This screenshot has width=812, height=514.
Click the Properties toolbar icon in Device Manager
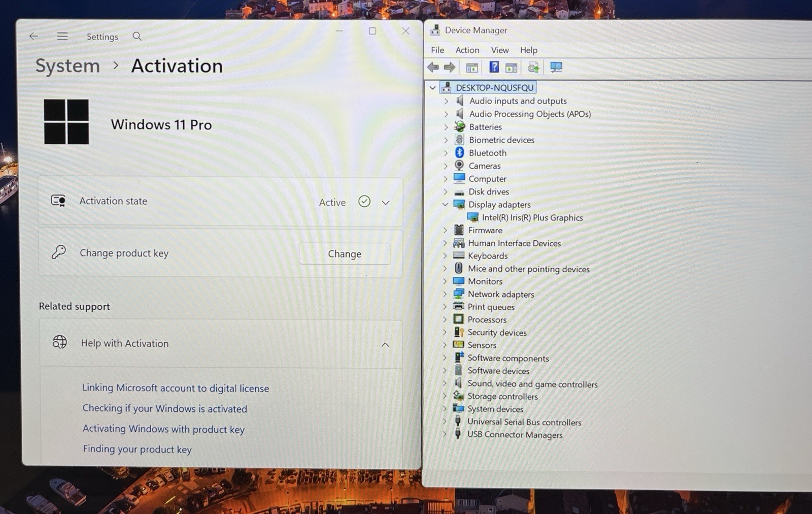[511, 67]
